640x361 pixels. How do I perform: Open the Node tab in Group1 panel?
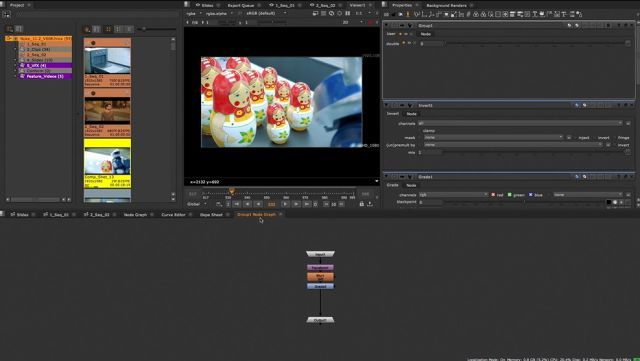coord(425,34)
